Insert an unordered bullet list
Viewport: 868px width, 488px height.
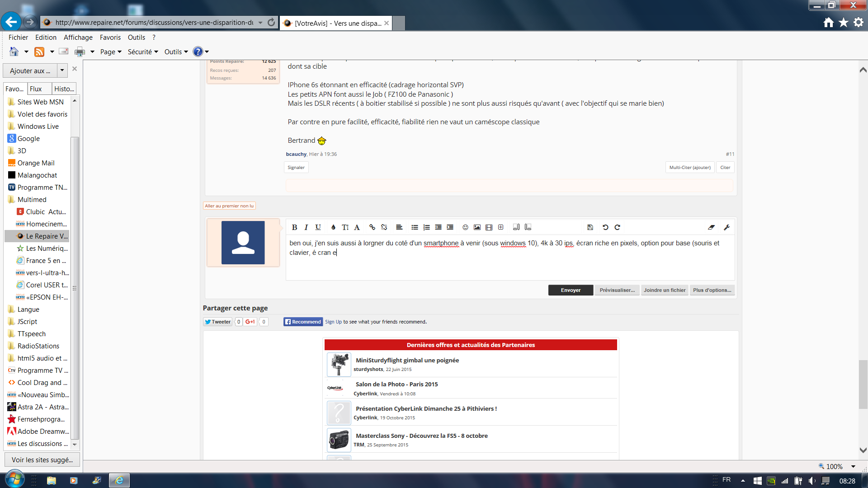coord(415,227)
